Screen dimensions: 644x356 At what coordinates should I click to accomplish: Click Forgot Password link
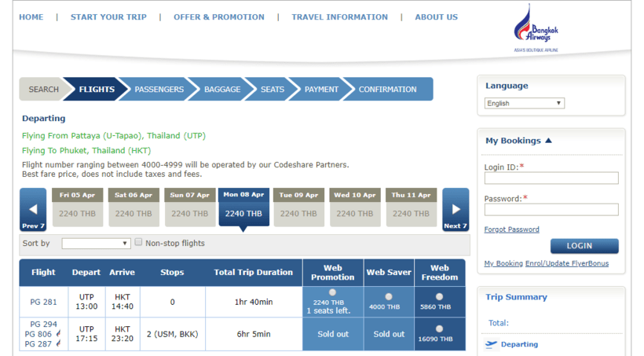[x=511, y=229]
